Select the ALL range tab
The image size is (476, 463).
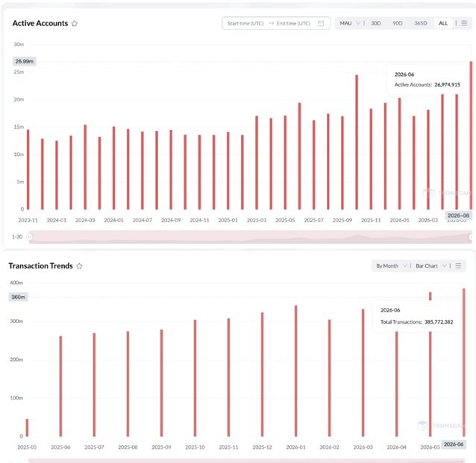pyautogui.click(x=443, y=23)
